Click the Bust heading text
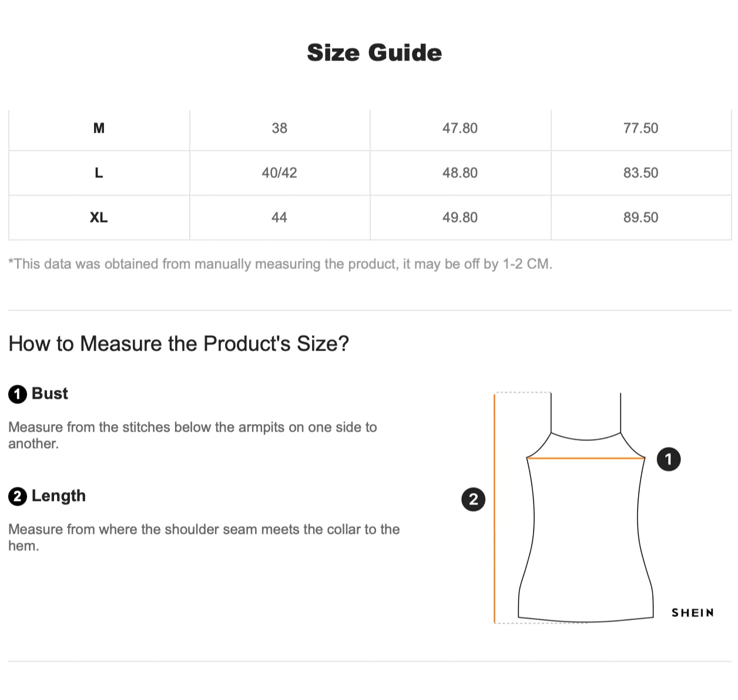Image resolution: width=738 pixels, height=700 pixels. [50, 393]
